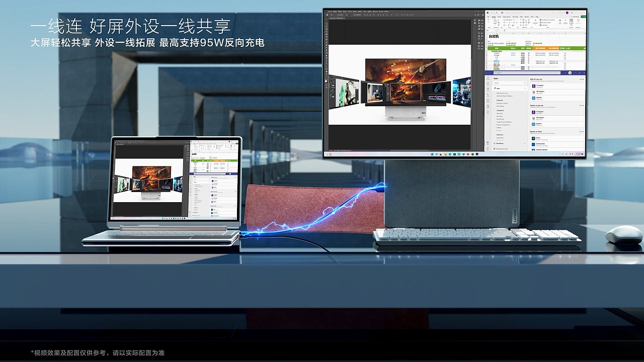
Task: Click the Teams top Search bar
Action: click(527, 73)
